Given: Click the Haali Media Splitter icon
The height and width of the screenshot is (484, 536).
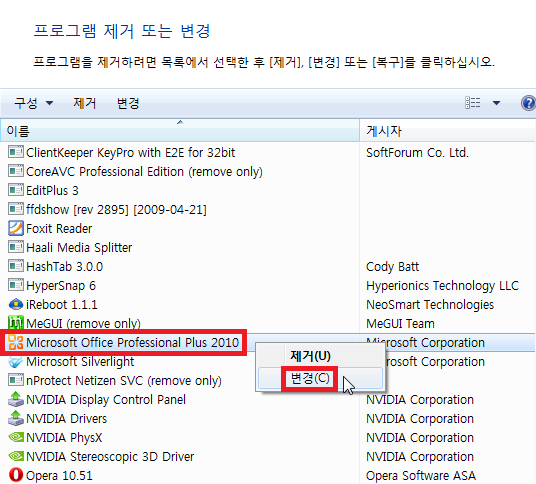Looking at the screenshot, I should (16, 247).
